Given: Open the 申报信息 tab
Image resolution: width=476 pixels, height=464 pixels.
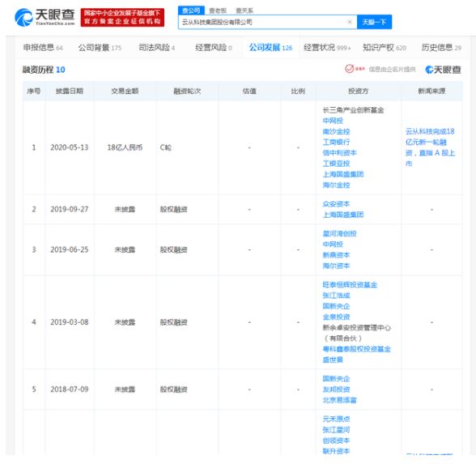Looking at the screenshot, I should [x=43, y=48].
